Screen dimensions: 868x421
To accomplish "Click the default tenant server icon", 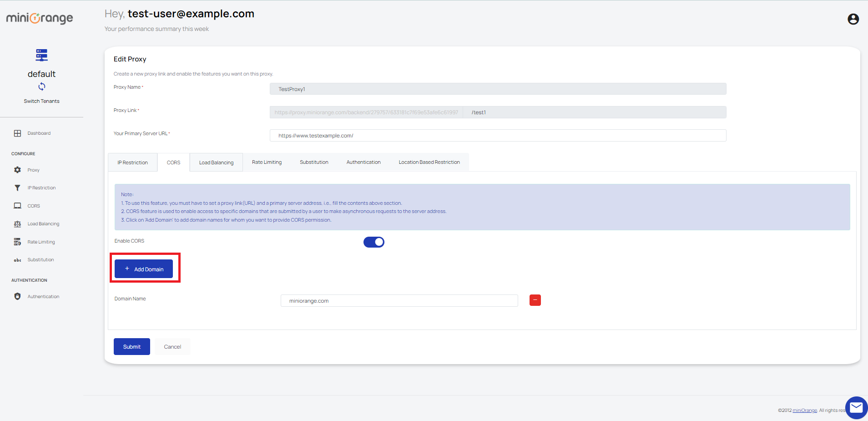I will point(41,55).
